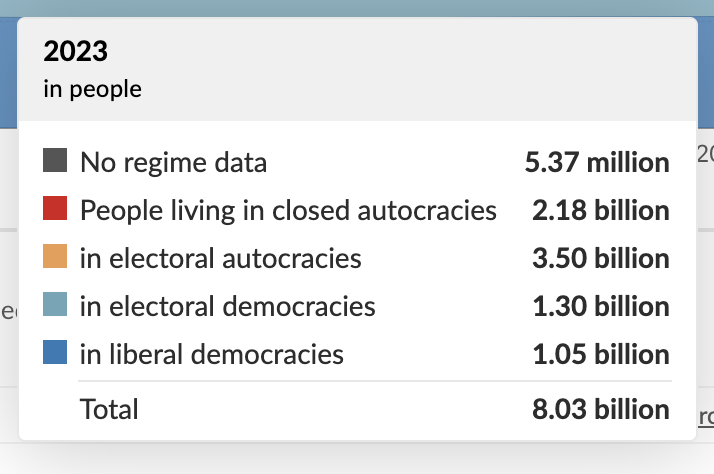714x474 pixels.
Task: Click the red closed autocracies swatch
Action: point(55,208)
